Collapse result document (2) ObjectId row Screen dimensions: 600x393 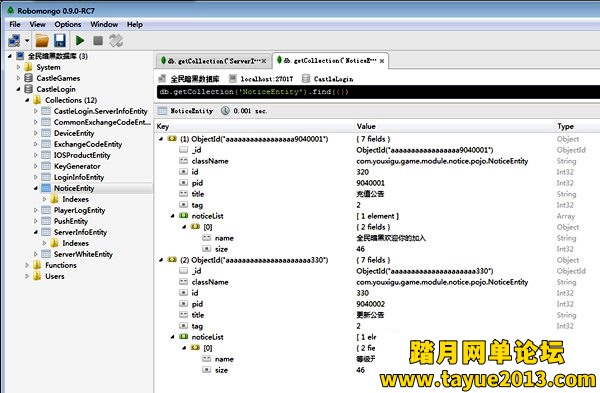coord(161,260)
